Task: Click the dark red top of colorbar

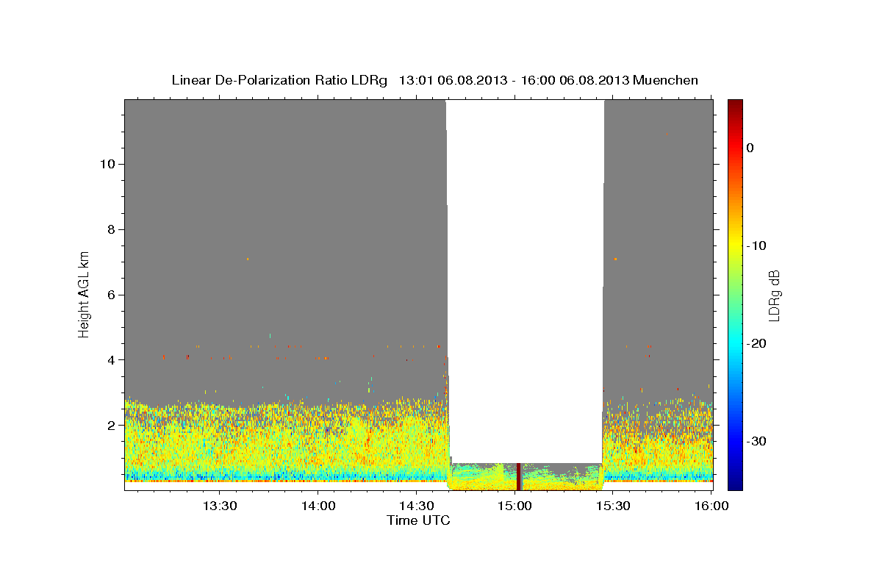Action: pyautogui.click(x=735, y=107)
